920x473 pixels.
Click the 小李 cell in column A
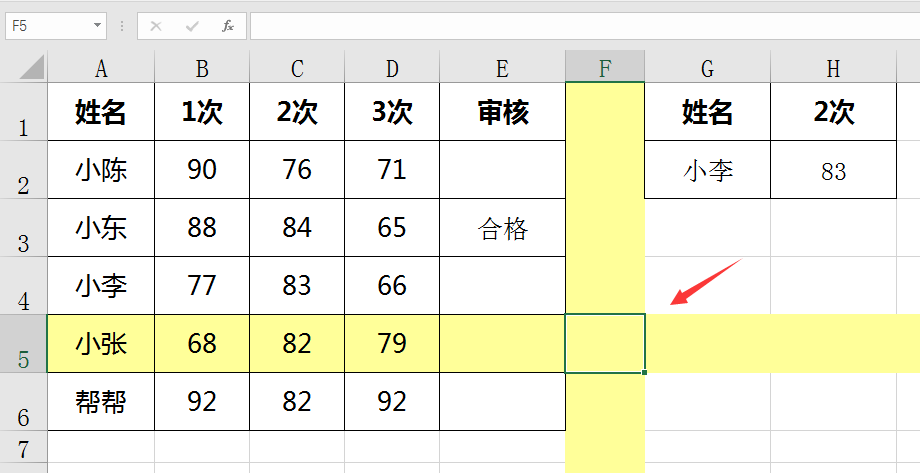coord(101,286)
